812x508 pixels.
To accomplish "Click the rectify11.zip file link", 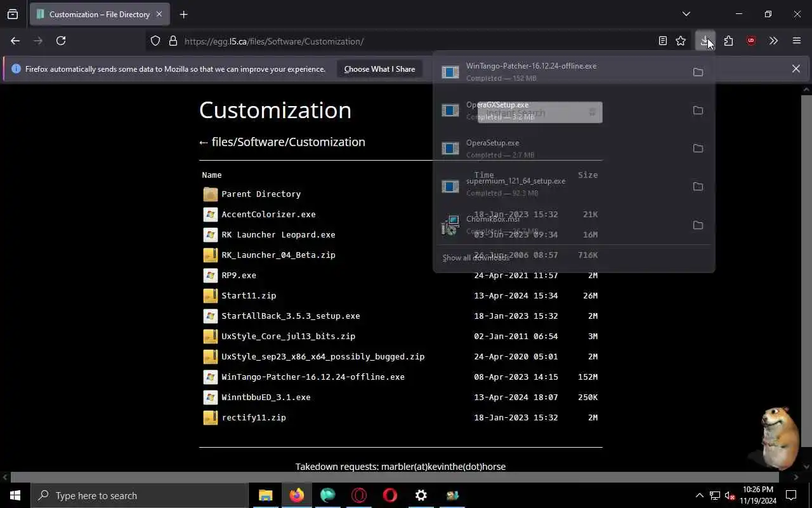I will (254, 417).
